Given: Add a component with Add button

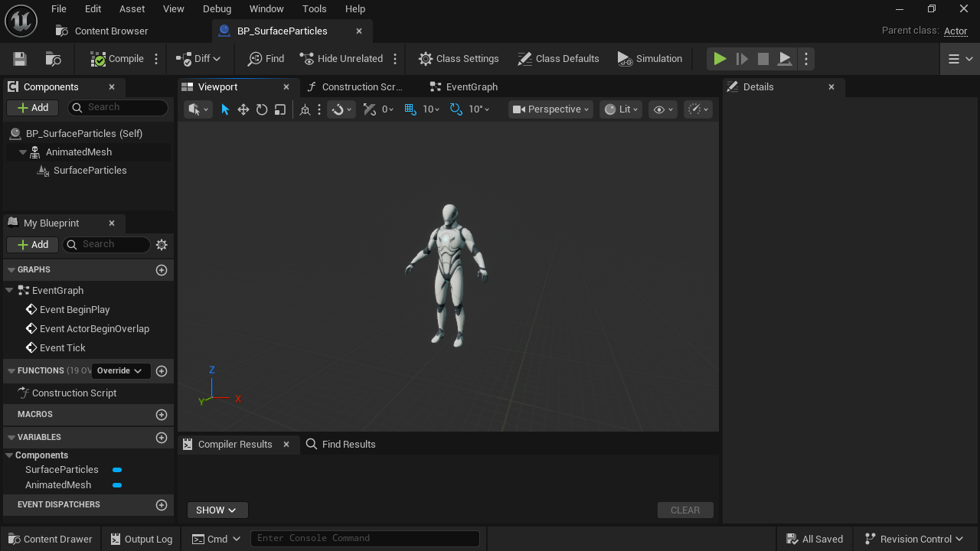Looking at the screenshot, I should pos(33,108).
